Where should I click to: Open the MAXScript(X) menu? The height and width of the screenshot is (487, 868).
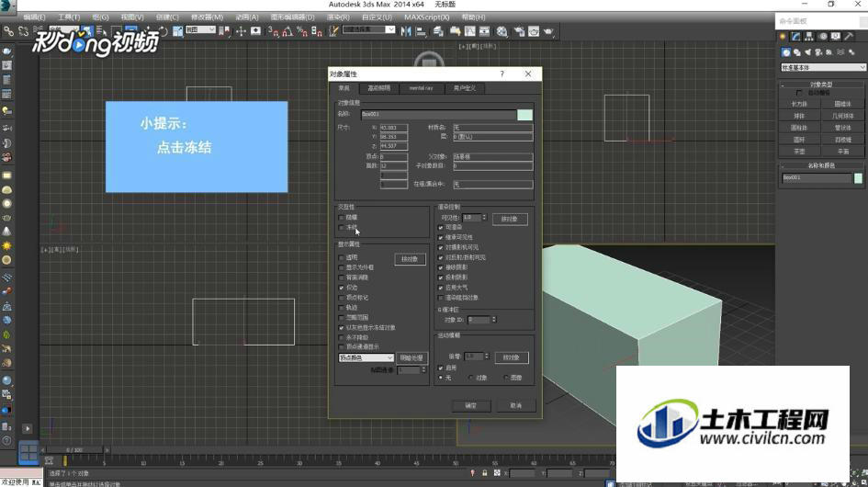click(x=427, y=17)
